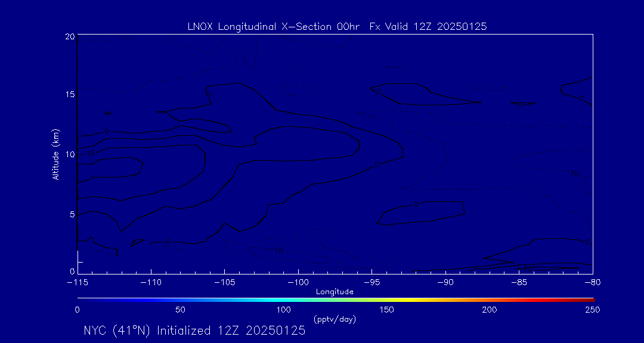Select the 200 color bar scale label
The height and width of the screenshot is (343, 644).
(x=490, y=310)
